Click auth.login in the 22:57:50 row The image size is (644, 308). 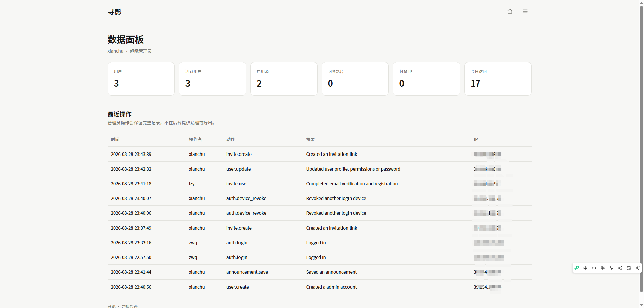pos(237,257)
